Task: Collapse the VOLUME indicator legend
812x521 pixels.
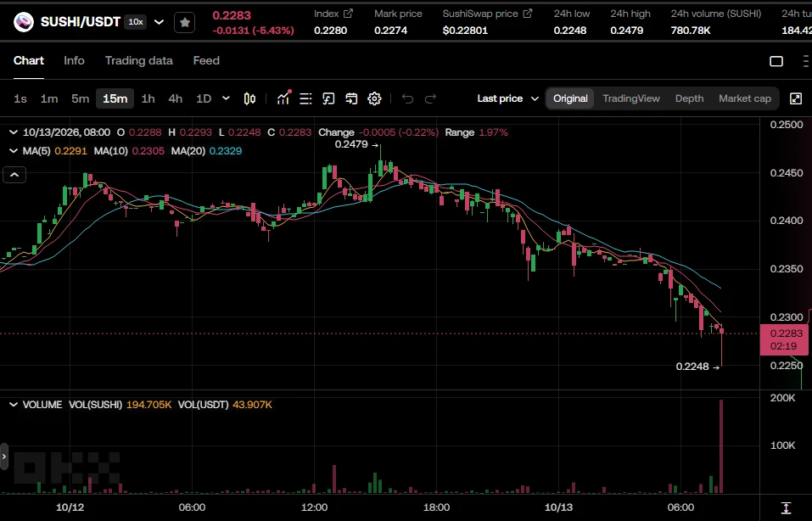Action: coord(14,405)
